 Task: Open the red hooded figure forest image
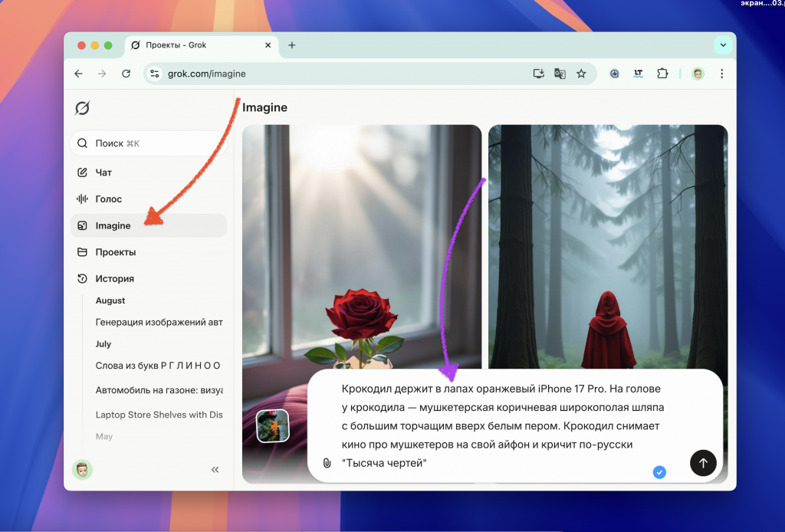pos(608,248)
